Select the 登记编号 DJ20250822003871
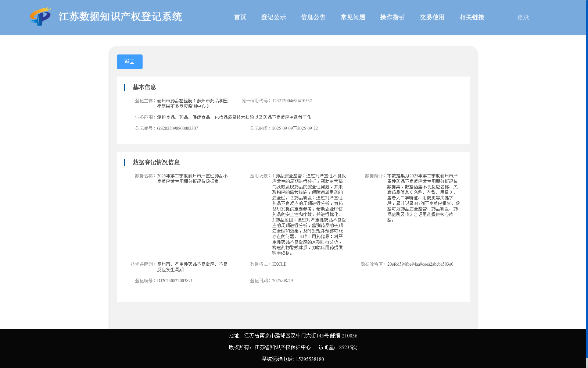This screenshot has height=368, width=588. 175,281
